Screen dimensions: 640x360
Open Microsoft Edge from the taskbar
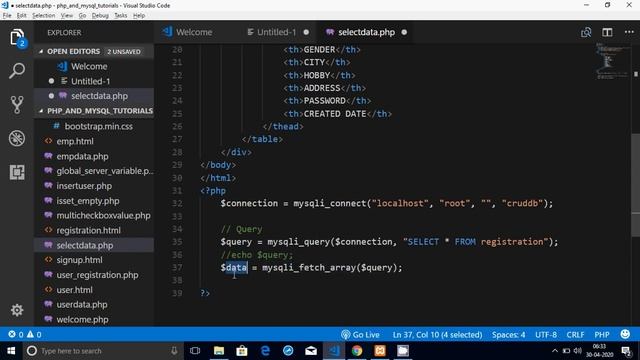(x=265, y=351)
